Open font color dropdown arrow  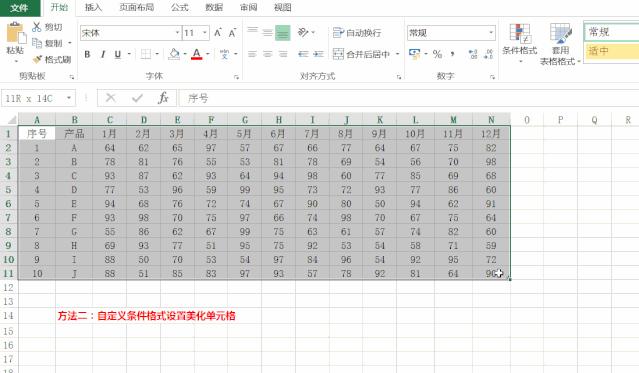tap(207, 54)
